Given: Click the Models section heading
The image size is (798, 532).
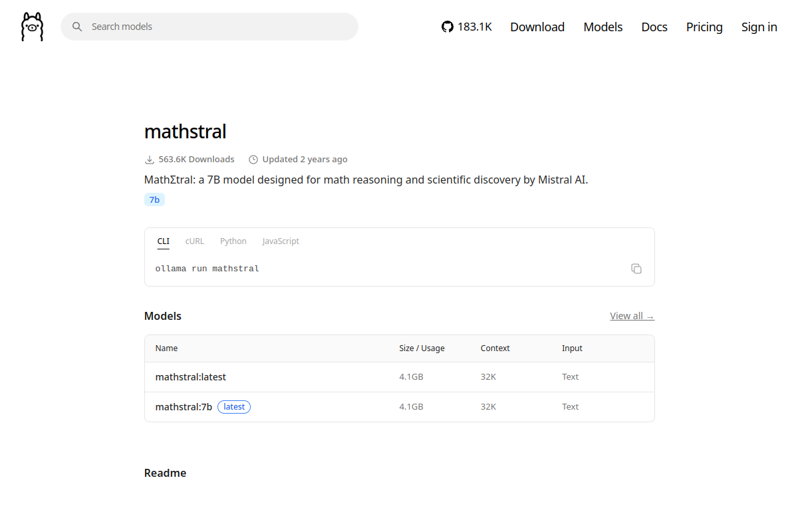Looking at the screenshot, I should (163, 316).
